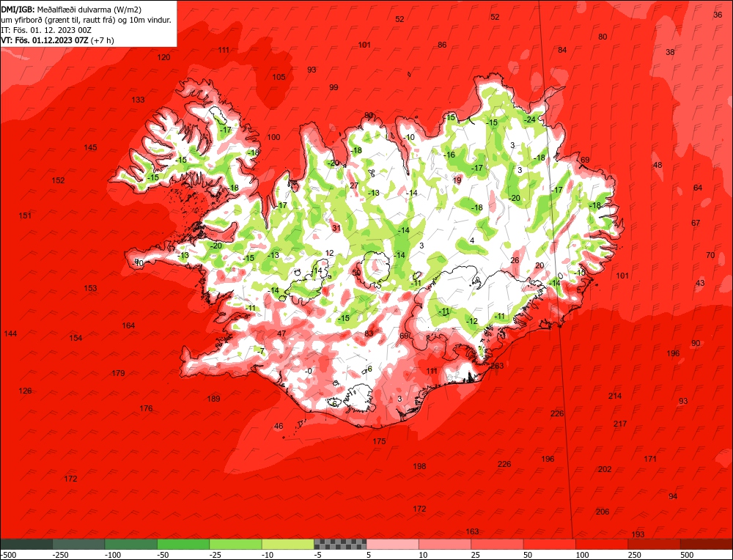Select the map value 217
733x560 pixels.
(x=620, y=424)
